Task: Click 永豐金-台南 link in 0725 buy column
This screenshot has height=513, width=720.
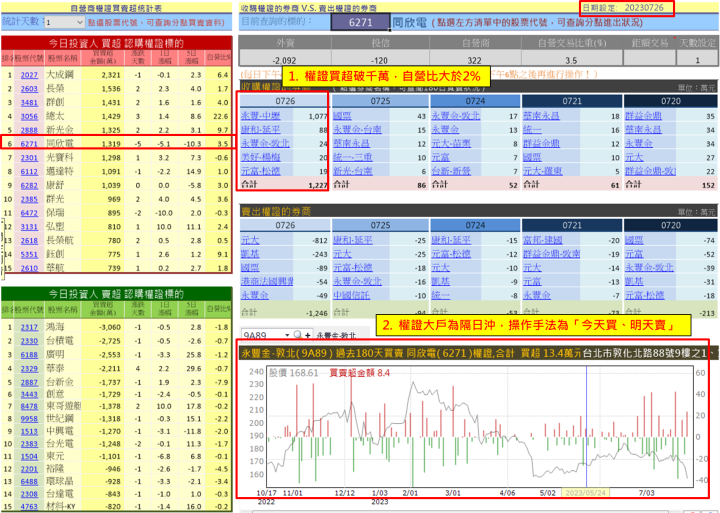Action: point(357,130)
